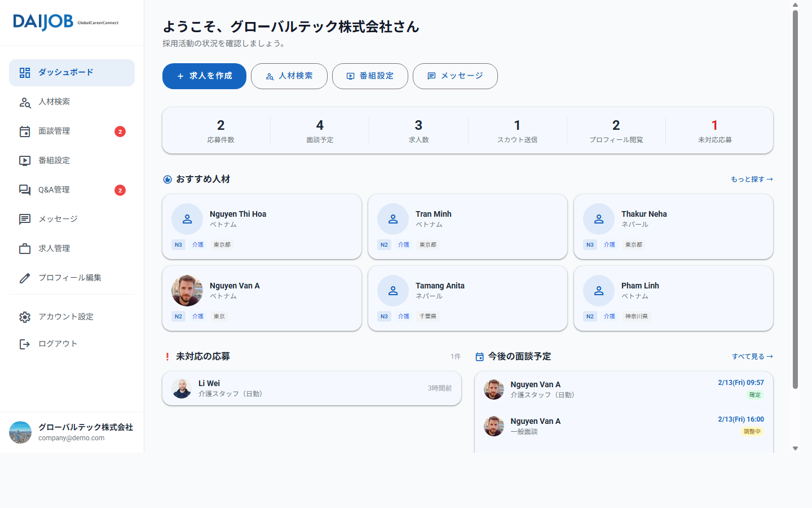Click the 求人を作成 button
Viewport: 812px width, 508px height.
click(204, 76)
